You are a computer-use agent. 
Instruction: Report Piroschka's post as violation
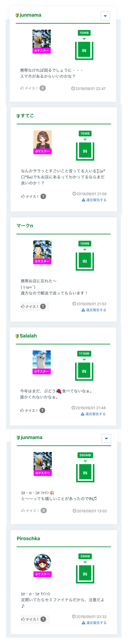point(94,623)
